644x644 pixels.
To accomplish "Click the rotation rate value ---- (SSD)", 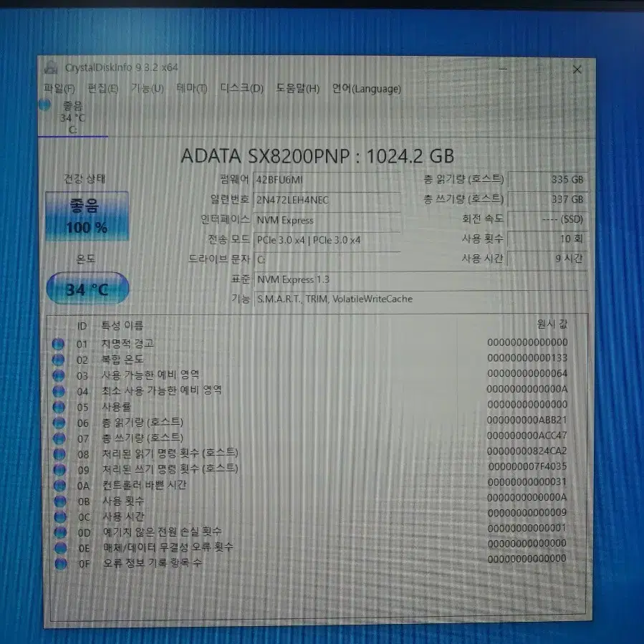I will point(547,219).
